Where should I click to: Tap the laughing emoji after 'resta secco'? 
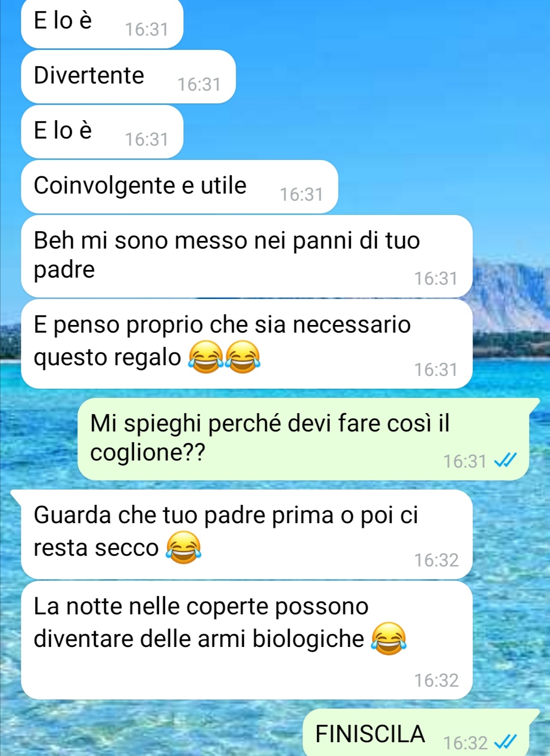[184, 548]
